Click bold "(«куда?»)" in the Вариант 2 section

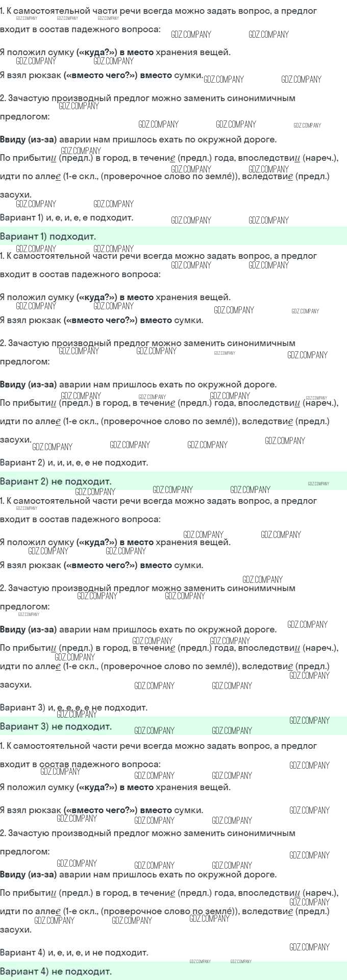click(x=97, y=297)
